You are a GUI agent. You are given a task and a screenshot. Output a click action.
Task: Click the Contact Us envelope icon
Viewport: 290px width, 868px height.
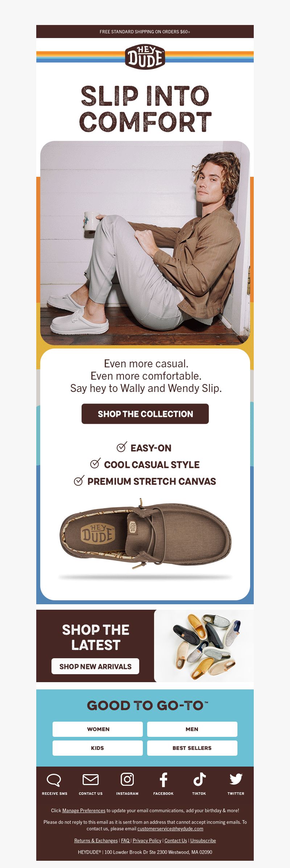(91, 779)
